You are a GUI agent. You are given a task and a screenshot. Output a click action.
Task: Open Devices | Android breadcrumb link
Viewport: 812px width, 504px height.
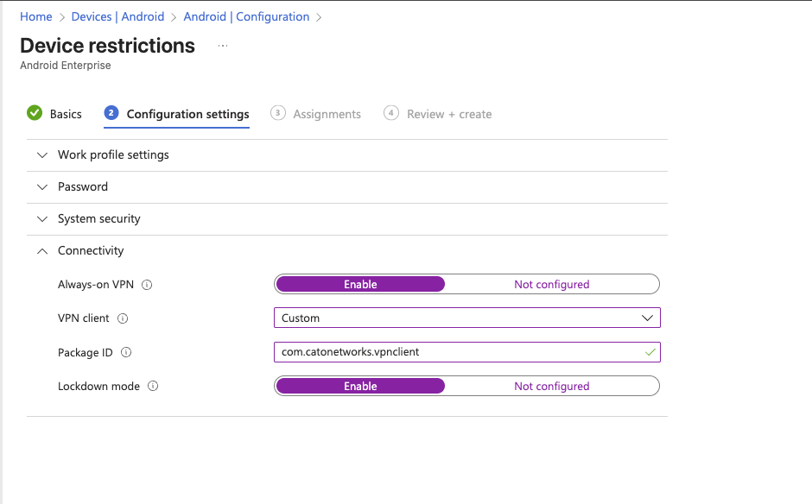coord(117,16)
